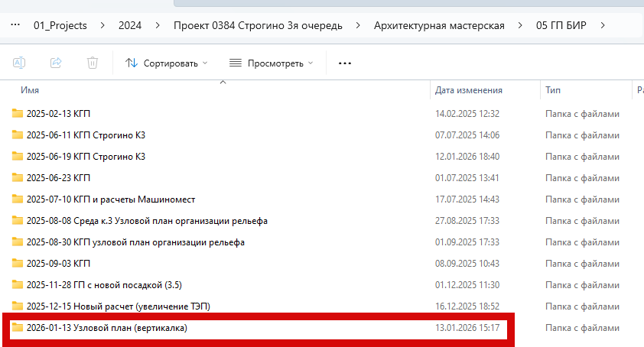
Task: Select folder 2025-06-11 КГП Строгино К3
Action: point(86,135)
